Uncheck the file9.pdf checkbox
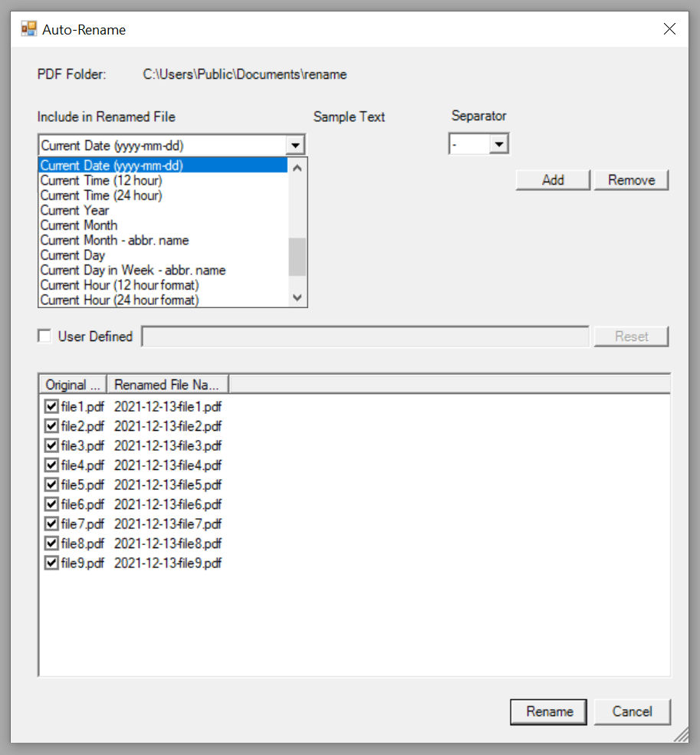 pos(51,563)
